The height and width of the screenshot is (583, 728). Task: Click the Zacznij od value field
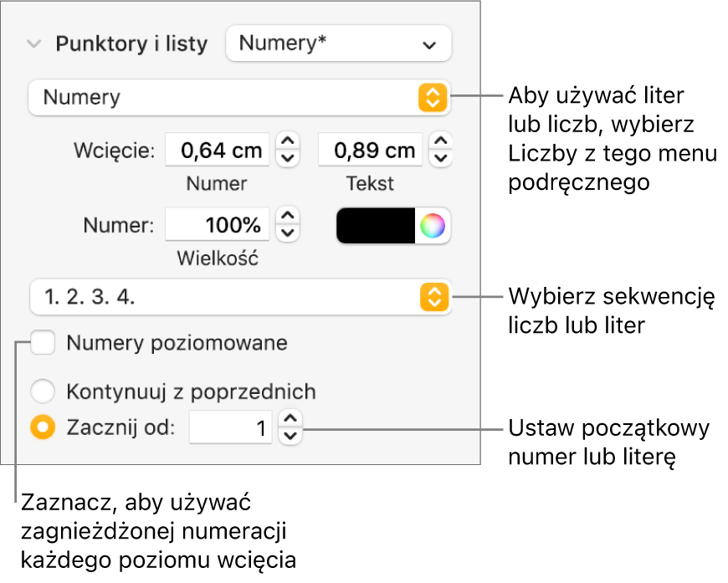point(231,427)
